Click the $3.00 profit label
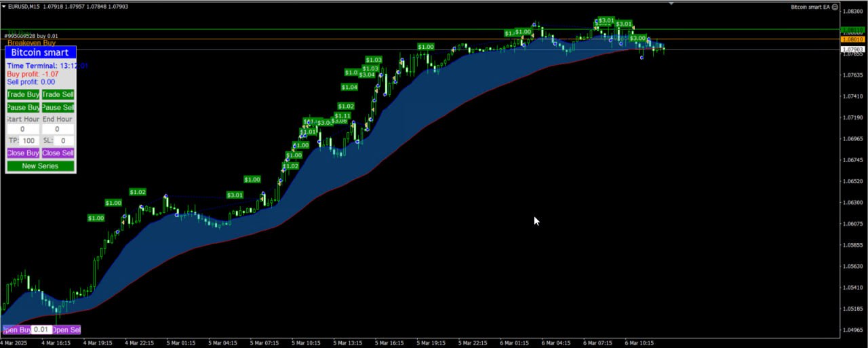The image size is (868, 348). tap(637, 38)
